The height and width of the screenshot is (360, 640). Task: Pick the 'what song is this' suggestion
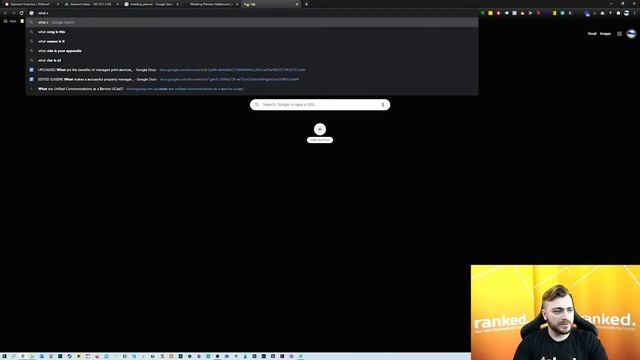[x=252, y=32]
